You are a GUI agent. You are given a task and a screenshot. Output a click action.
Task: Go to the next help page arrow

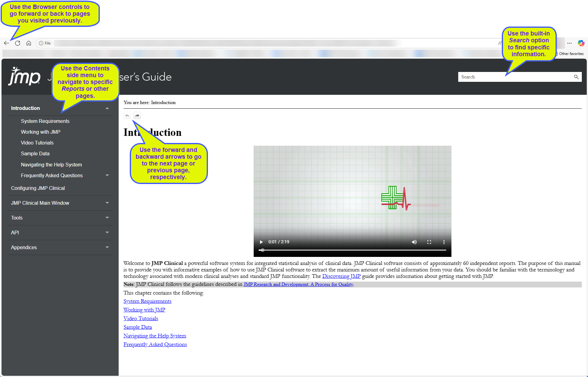[x=137, y=115]
